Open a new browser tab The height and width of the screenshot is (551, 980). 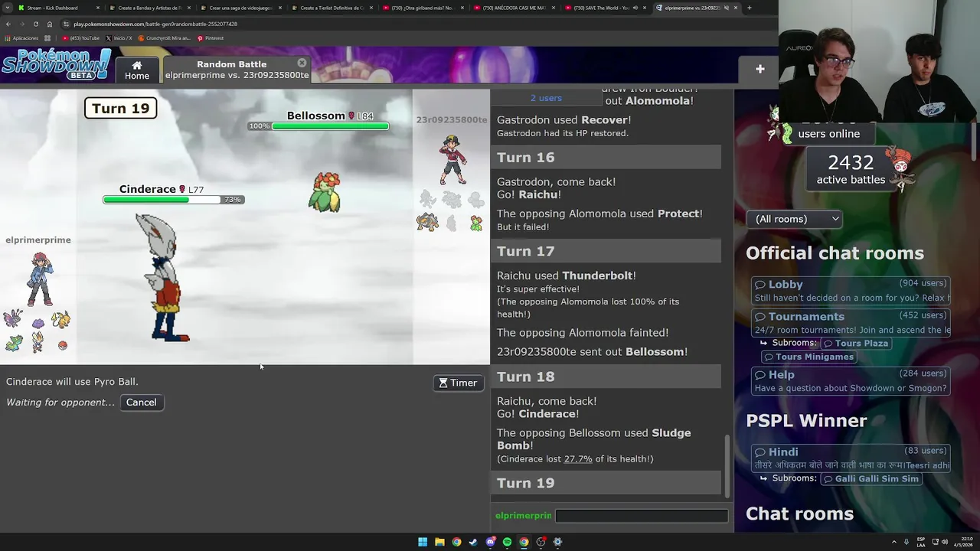(749, 8)
